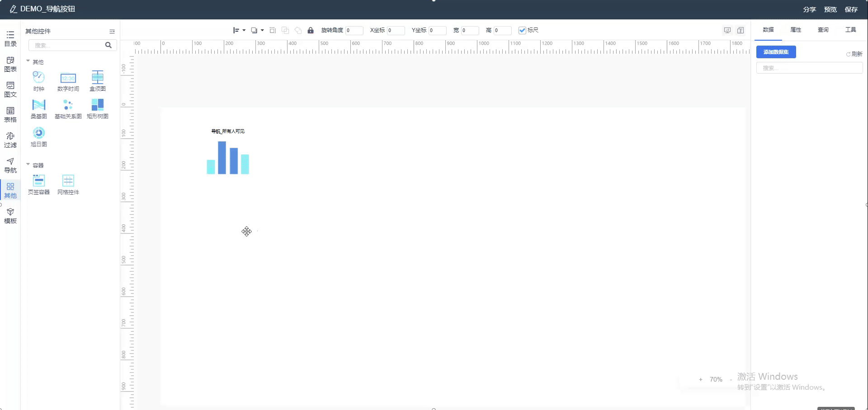Select the 数字时间 digital time widget
Screen dimensions: 868x410
click(68, 81)
